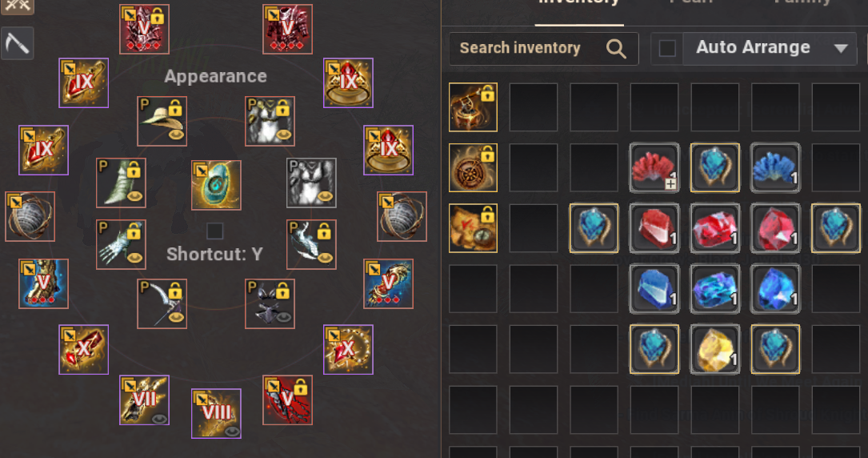Select the sickle tool icon at top-left

(x=17, y=43)
